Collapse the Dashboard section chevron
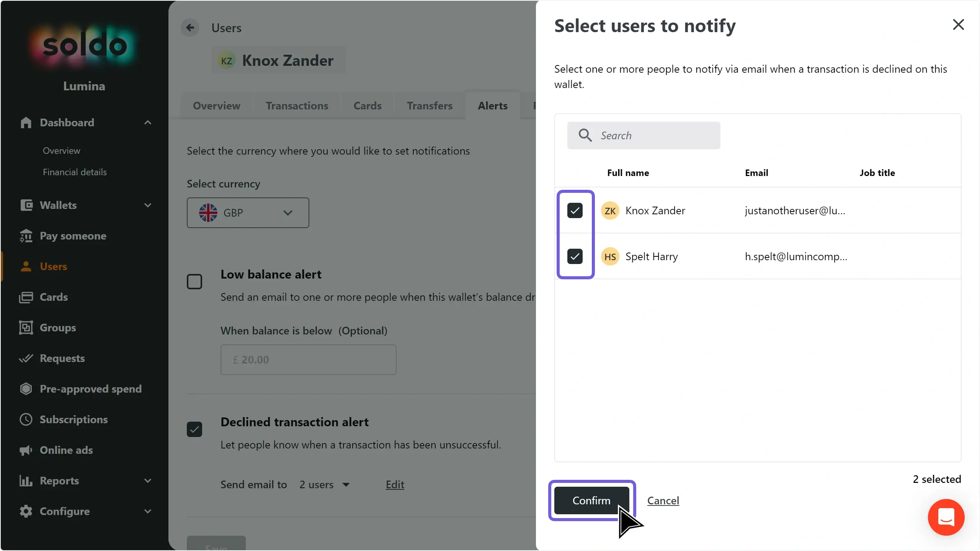980x551 pixels. (148, 122)
